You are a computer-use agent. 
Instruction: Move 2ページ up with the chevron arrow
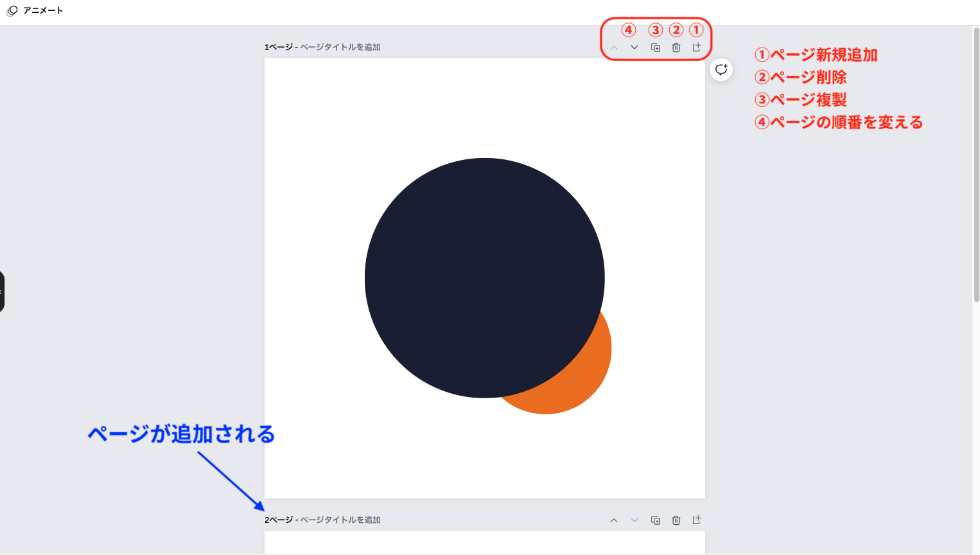point(614,520)
